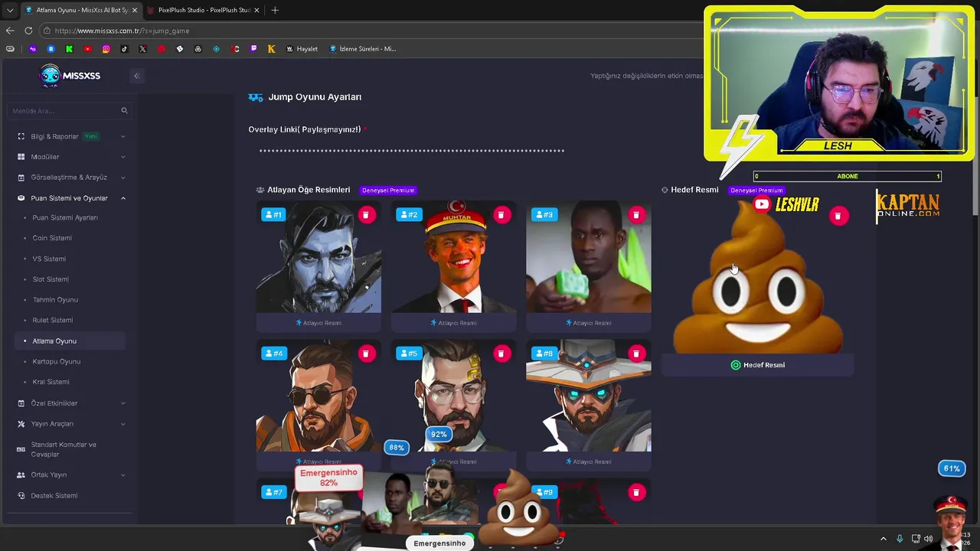
Task: Open the yellow K bookmark icon
Action: pos(271,49)
